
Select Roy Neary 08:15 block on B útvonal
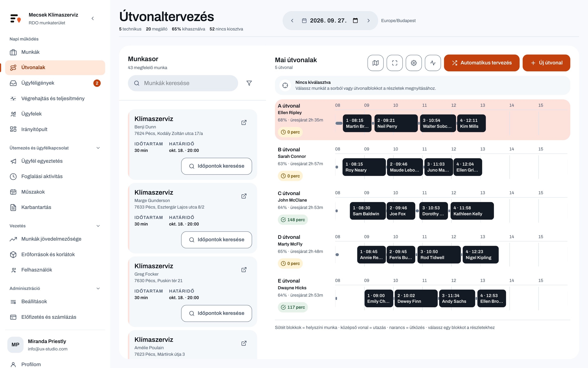click(x=364, y=167)
